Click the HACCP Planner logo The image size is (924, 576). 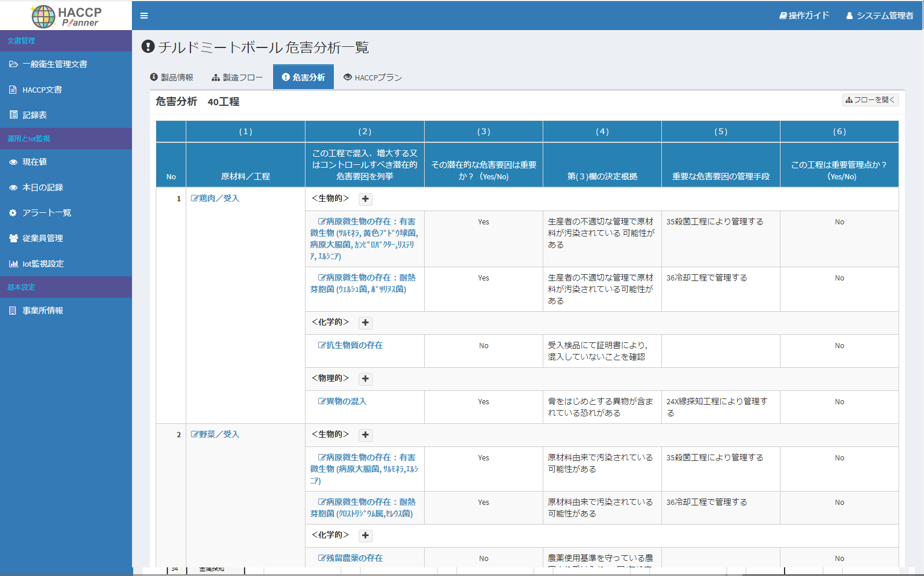click(x=66, y=16)
